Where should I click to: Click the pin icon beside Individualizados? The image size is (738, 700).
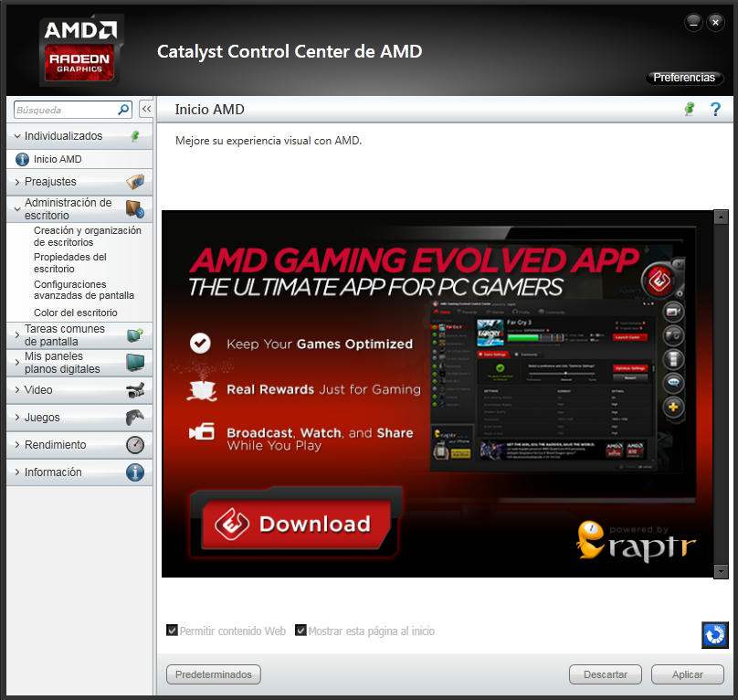(x=135, y=136)
